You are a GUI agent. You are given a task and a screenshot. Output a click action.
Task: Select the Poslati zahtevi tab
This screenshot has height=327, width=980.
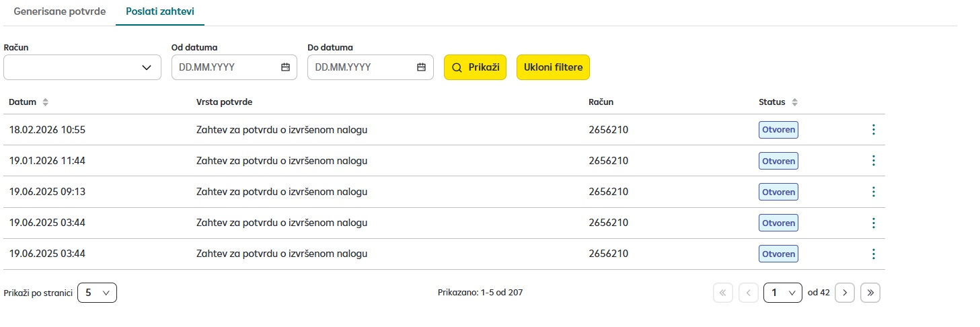161,11
